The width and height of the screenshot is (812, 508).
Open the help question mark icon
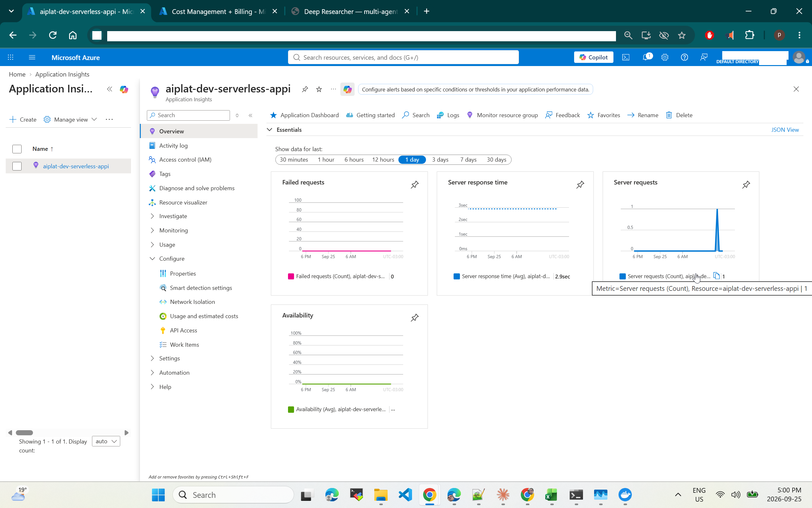[684, 57]
